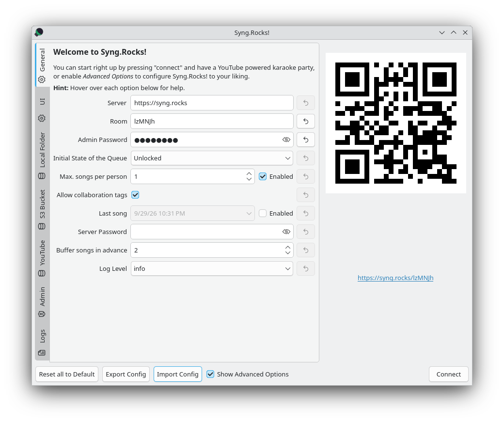Viewport: 504px width, 423px height.
Task: Reset the Admin Password field
Action: (306, 140)
